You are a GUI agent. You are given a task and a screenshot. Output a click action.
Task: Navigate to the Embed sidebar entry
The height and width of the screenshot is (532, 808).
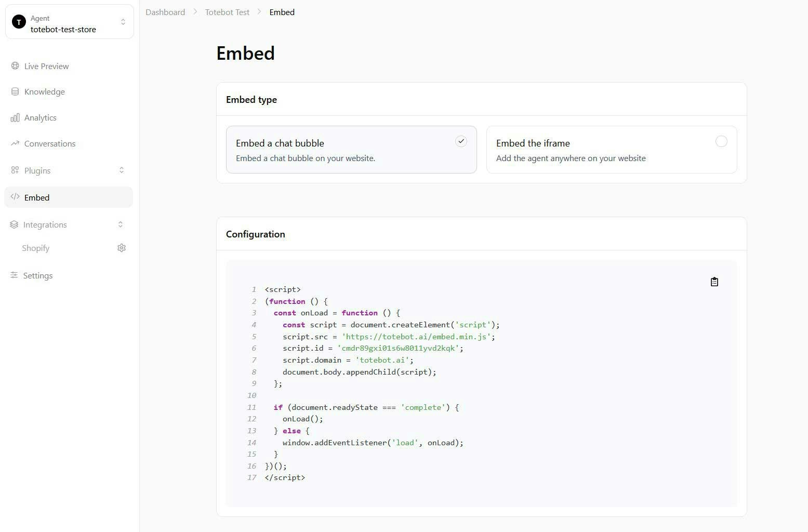(36, 197)
